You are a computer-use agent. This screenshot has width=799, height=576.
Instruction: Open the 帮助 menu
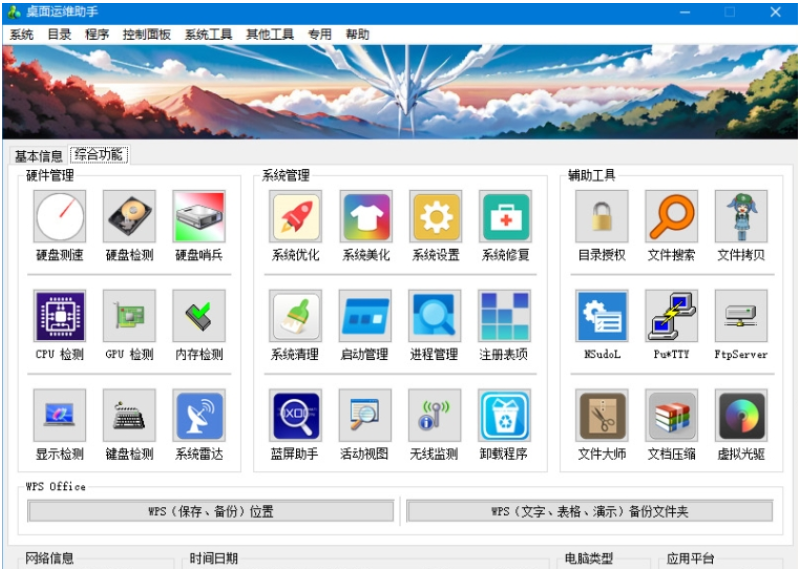tap(357, 35)
